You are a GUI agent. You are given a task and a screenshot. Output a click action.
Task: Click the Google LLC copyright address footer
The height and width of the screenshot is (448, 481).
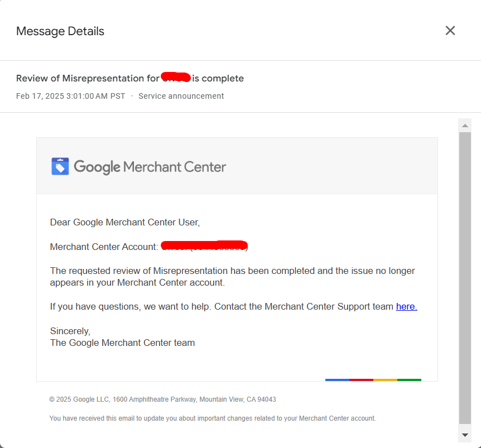[x=162, y=399]
